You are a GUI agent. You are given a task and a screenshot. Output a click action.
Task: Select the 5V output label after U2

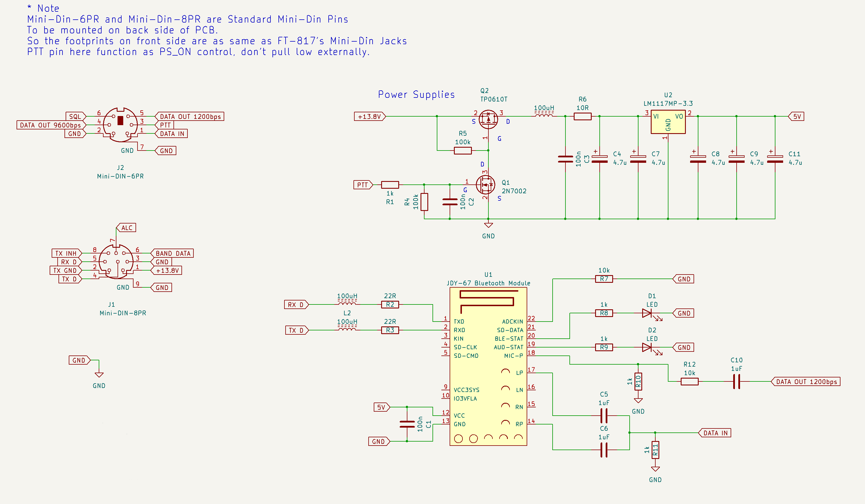click(796, 116)
